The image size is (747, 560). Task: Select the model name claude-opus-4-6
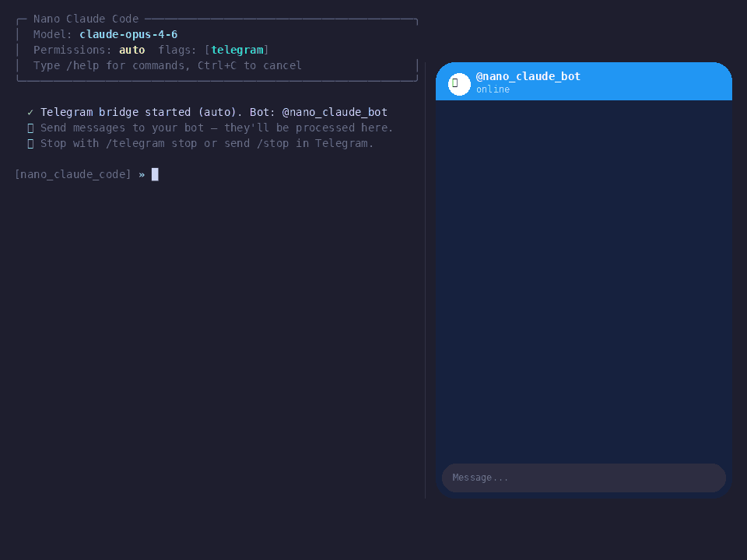[x=128, y=34]
